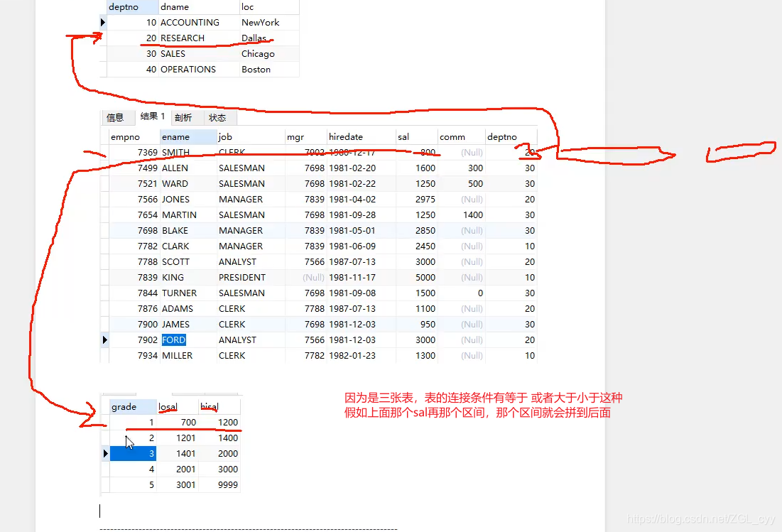Select the RESEARCH department cell

tap(199, 38)
